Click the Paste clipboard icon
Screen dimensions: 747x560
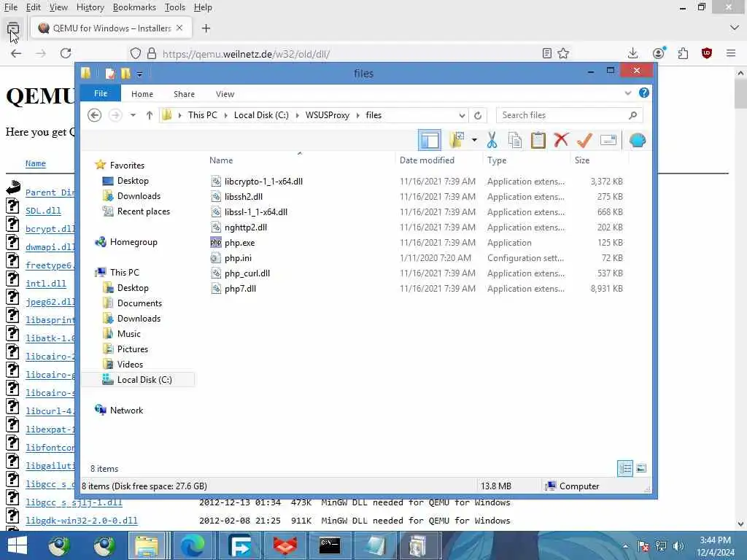click(x=538, y=141)
